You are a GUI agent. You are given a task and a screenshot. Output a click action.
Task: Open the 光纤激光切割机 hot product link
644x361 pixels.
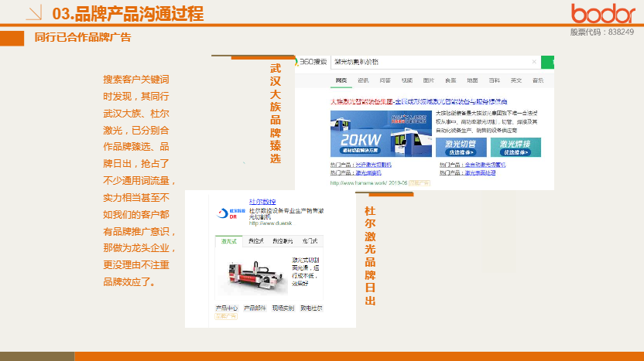point(373,165)
